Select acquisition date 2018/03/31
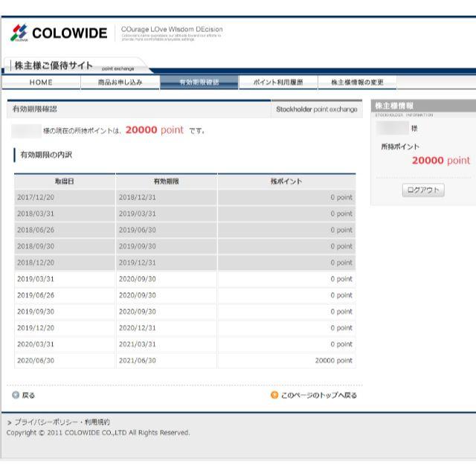The width and height of the screenshot is (476, 476). click(36, 213)
